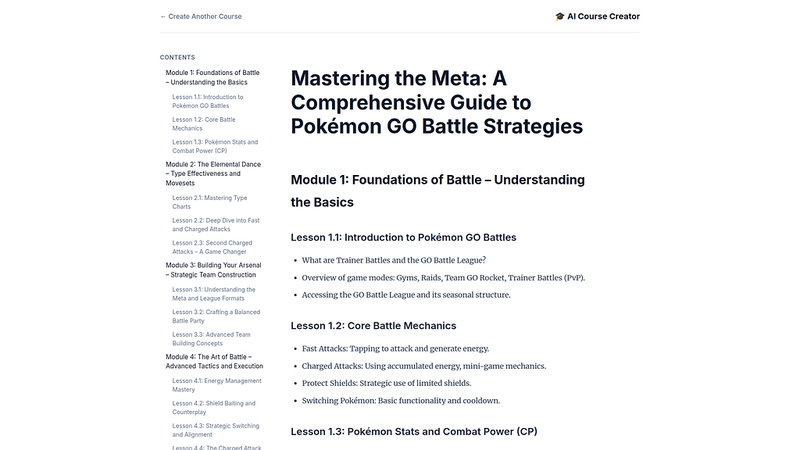Select Lesson 2.1 Mastering Type Charts
This screenshot has height=450, width=800.
coord(209,203)
